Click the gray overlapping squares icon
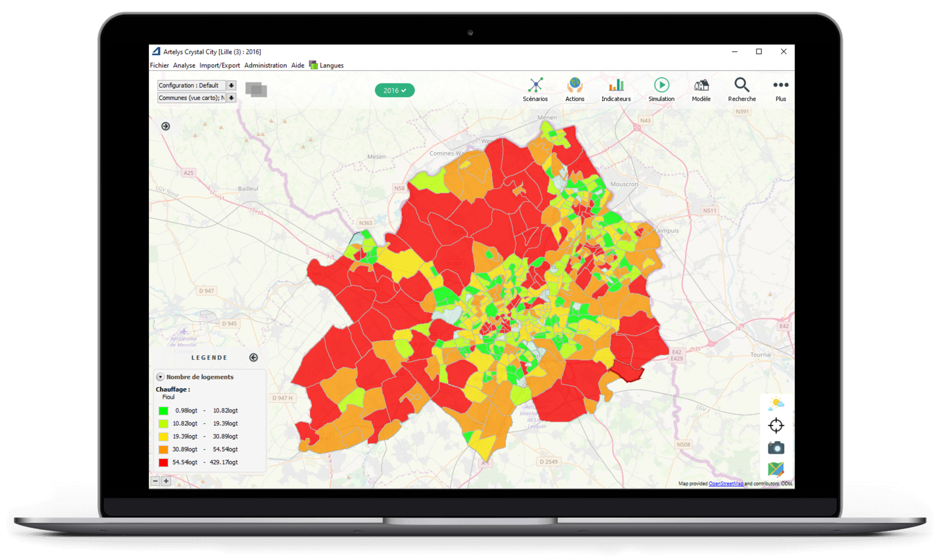The width and height of the screenshot is (944, 560). [x=256, y=90]
